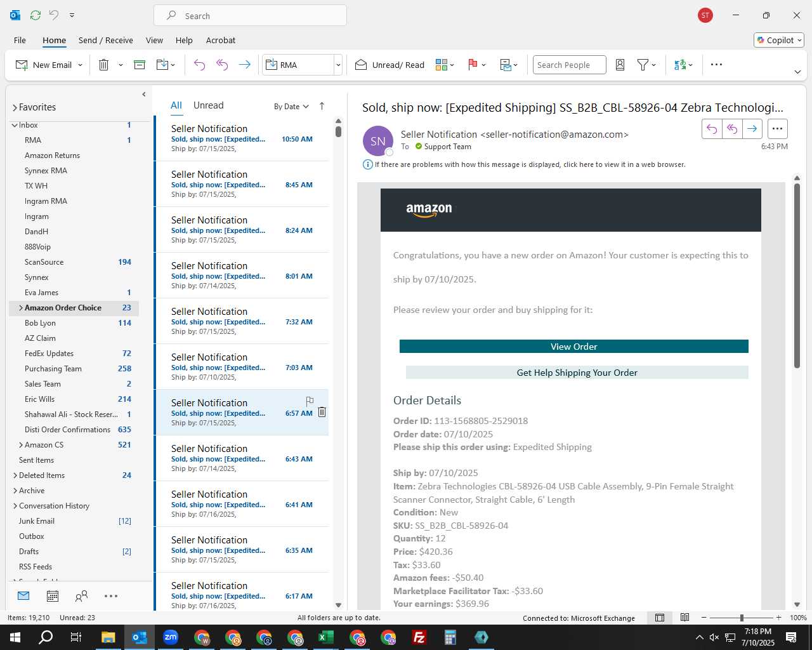Click the Archive icon in ribbon
Viewport: 812px width, 650px height.
pos(140,65)
